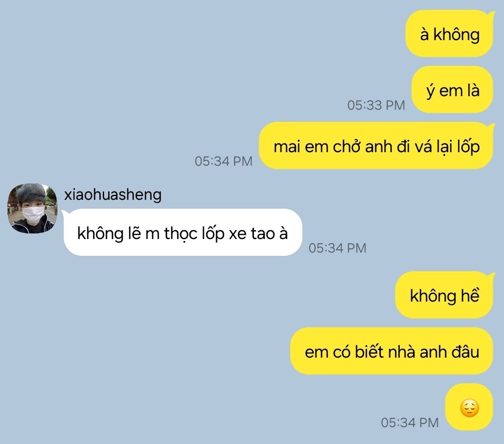Tap the 'mai em chở anh' message bubble
The width and height of the screenshot is (504, 444).
377,145
